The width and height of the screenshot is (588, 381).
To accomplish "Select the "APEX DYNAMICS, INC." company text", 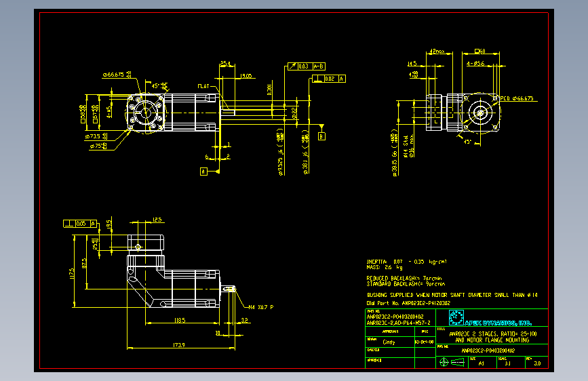I will (498, 323).
